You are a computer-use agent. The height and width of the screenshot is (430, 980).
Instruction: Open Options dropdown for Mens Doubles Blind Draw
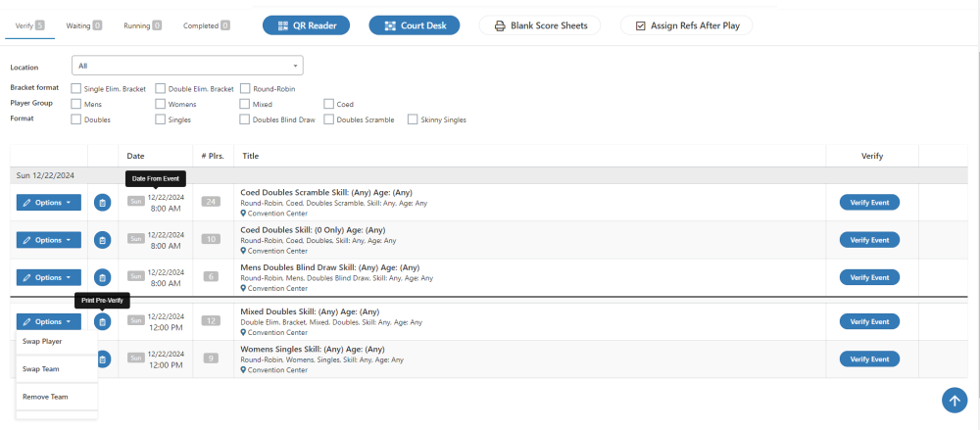[x=48, y=277]
